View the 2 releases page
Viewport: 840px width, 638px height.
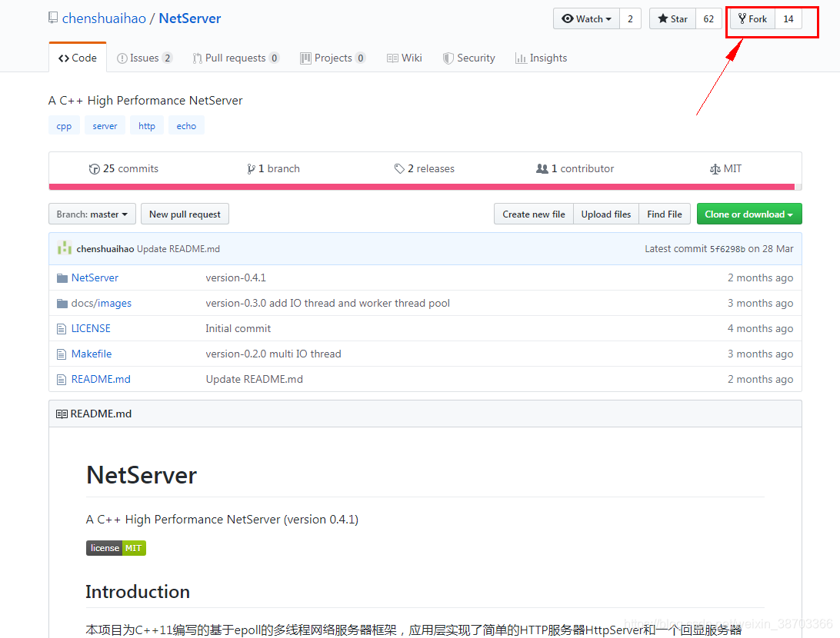point(425,168)
